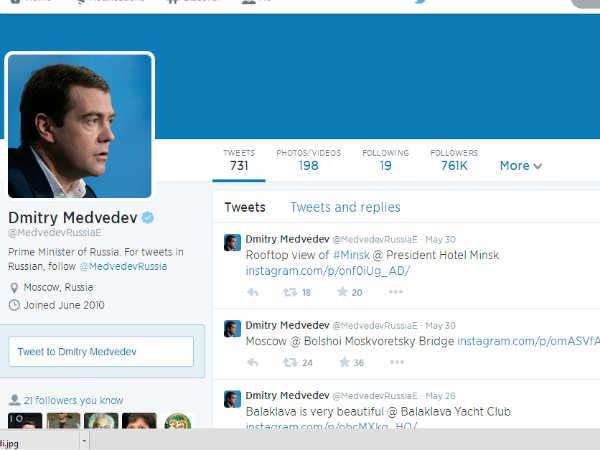Open the Following 19 tab

click(x=385, y=160)
